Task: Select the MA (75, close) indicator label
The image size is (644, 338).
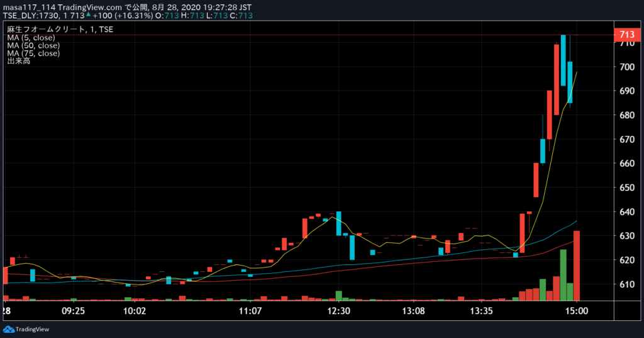Action: coord(33,54)
